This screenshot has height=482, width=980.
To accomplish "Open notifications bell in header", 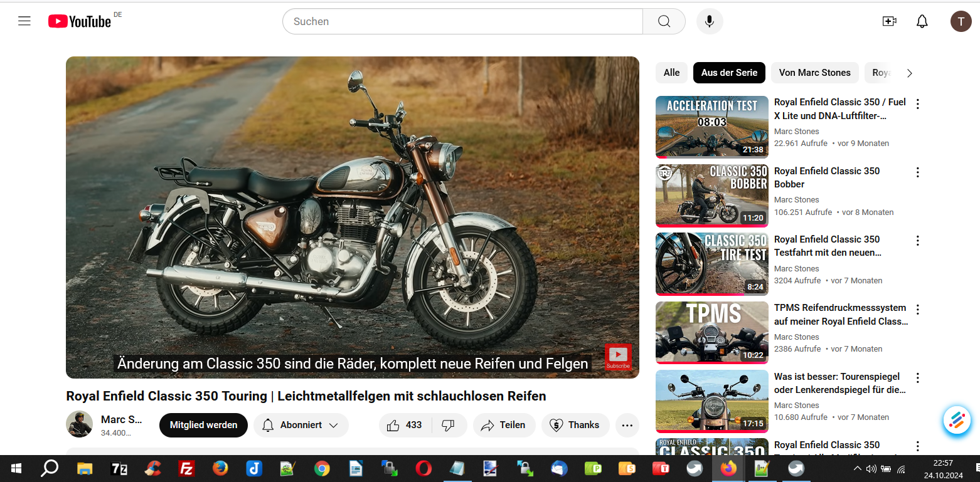I will click(922, 21).
